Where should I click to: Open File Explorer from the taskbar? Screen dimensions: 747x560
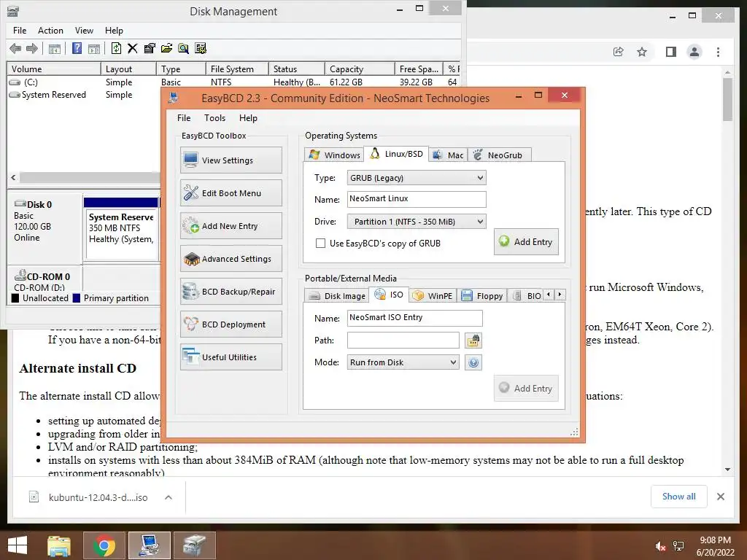click(59, 545)
